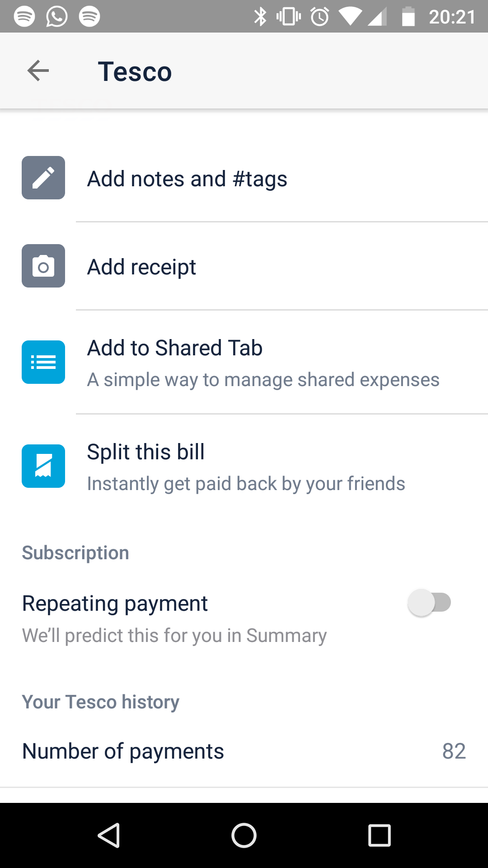Open Add to Shared Tab
This screenshot has width=488, height=868.
tap(244, 362)
